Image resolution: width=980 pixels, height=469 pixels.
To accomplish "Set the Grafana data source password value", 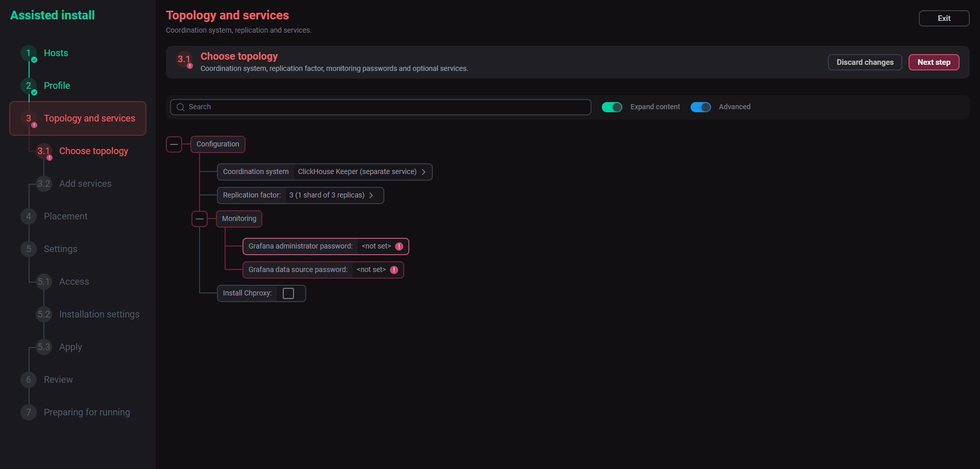I will click(x=371, y=270).
